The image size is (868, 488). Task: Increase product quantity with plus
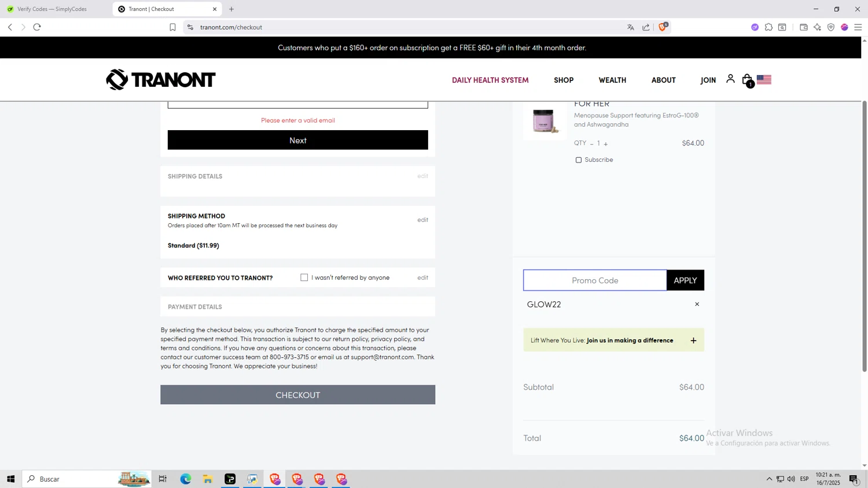click(606, 143)
